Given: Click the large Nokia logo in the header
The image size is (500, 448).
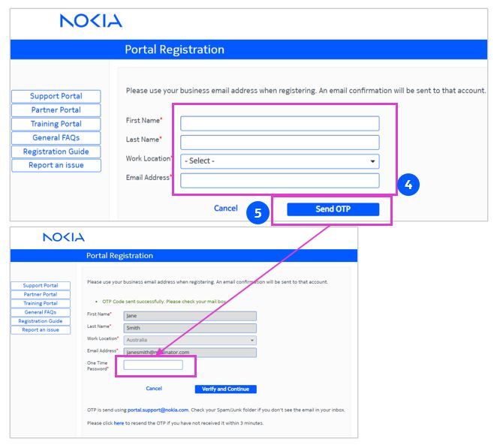Looking at the screenshot, I should [91, 21].
